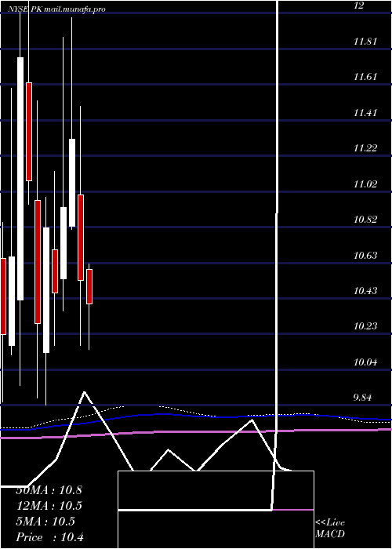The height and width of the screenshot is (549, 392).
Task: Click the 12 price axis label
Action: [359, 5]
